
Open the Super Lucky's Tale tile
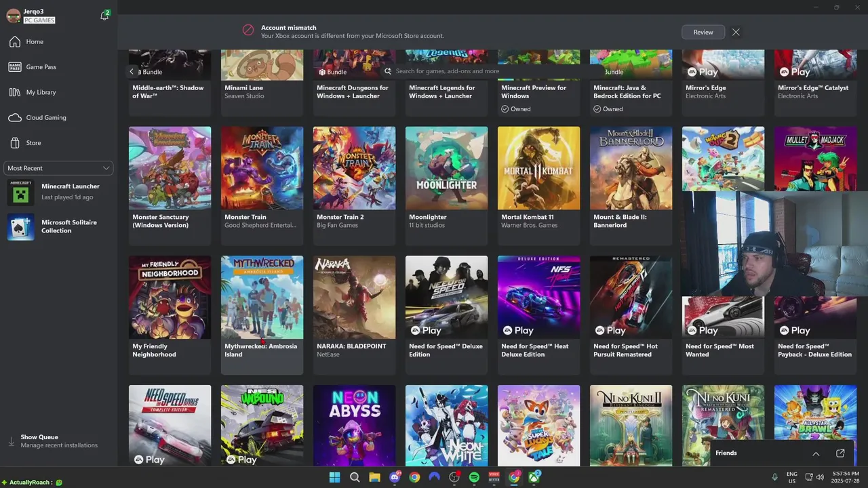point(538,426)
